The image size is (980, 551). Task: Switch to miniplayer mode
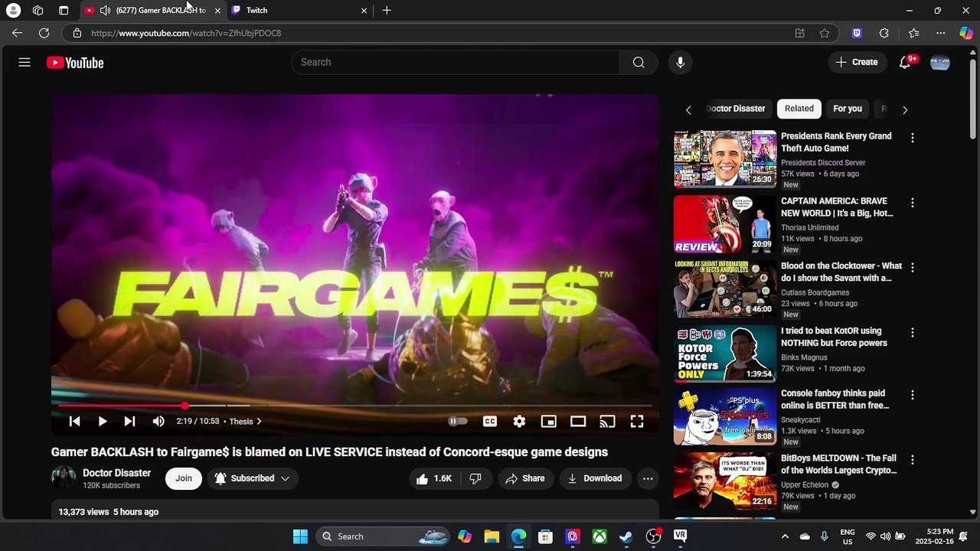pyautogui.click(x=548, y=421)
